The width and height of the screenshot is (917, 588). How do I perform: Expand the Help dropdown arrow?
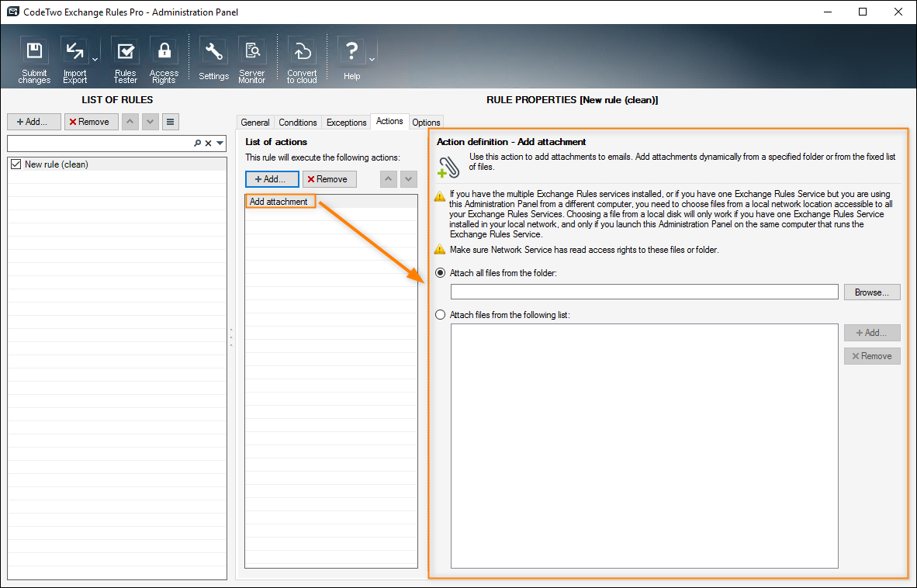coord(372,60)
